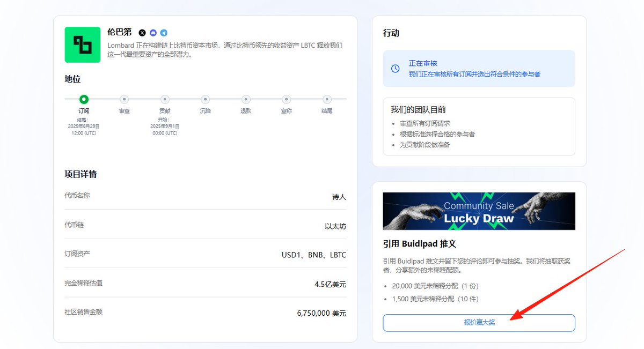
Task: Click the date 2025年8月29日 under 订阅
Action: coord(84,126)
